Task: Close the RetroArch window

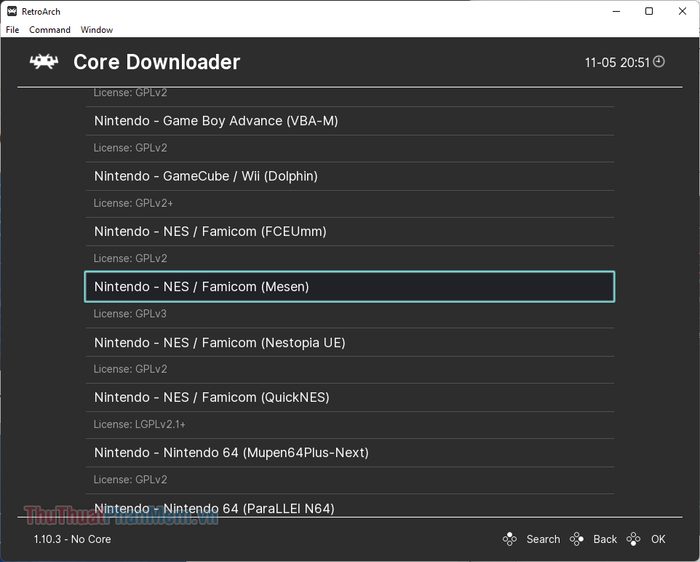Action: pyautogui.click(x=682, y=11)
